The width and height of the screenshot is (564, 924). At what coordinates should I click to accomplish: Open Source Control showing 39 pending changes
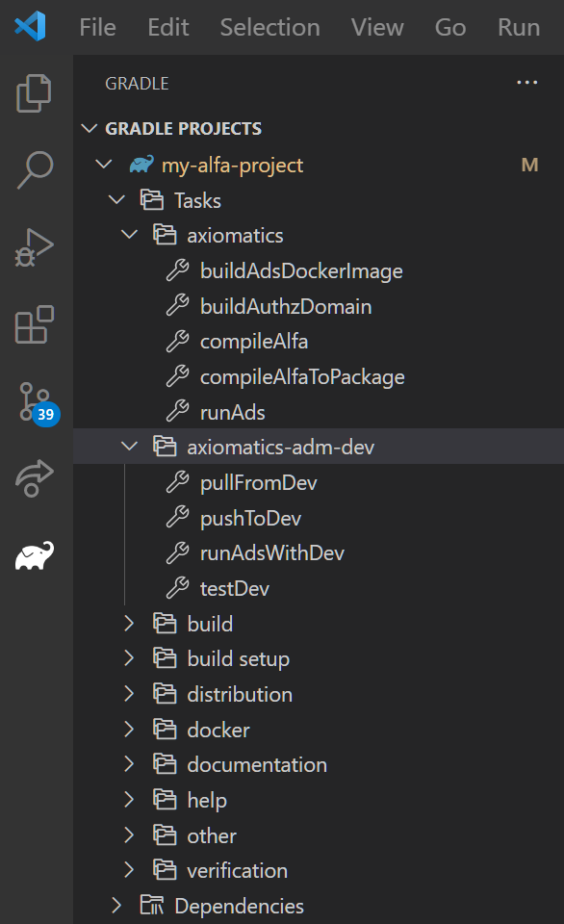click(36, 403)
